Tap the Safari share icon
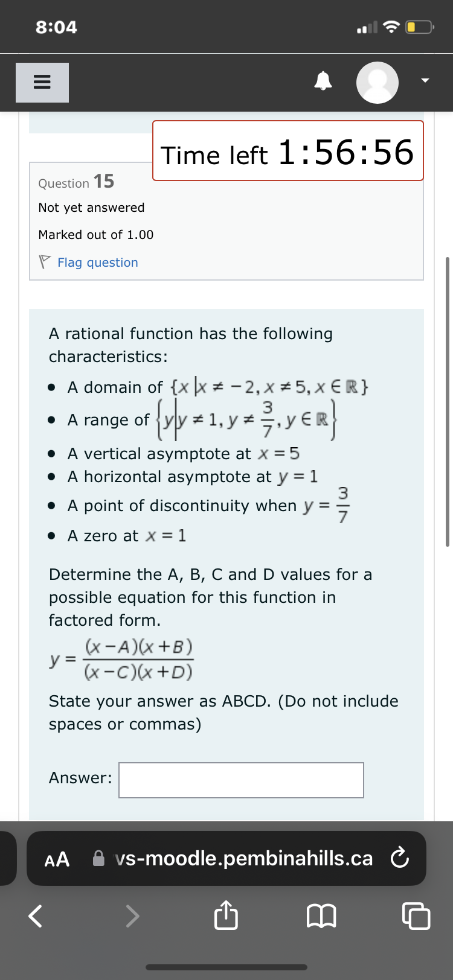 [225, 915]
